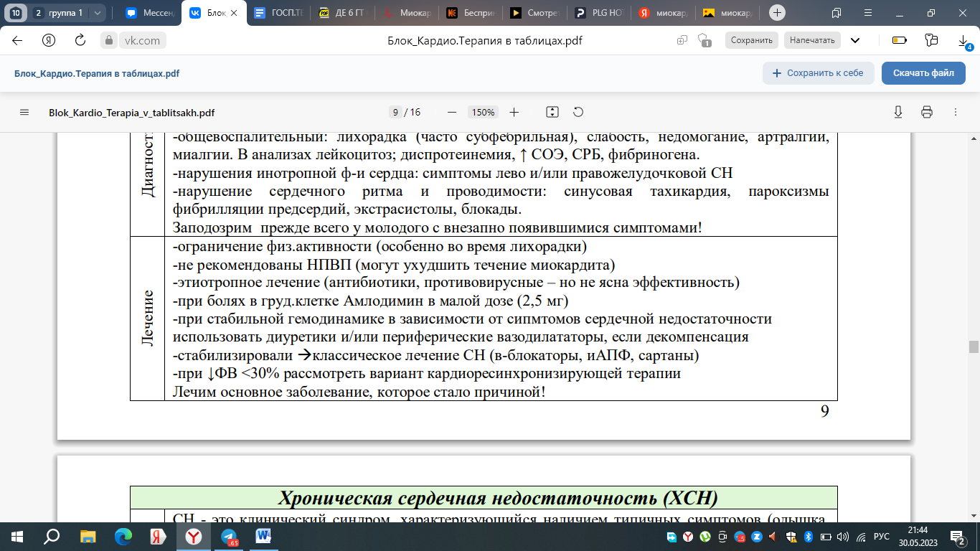Screen dimensions: 980x551
Task: Click line 'не рекомендованы НПВП'
Action: (394, 265)
